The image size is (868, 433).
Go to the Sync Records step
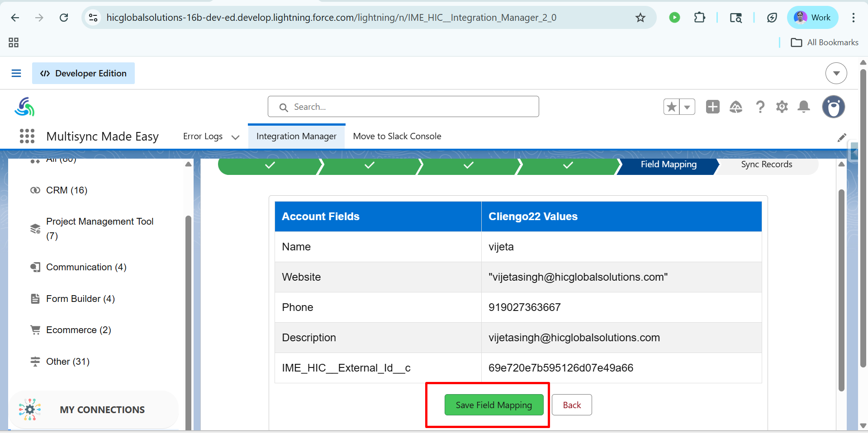[x=766, y=165]
